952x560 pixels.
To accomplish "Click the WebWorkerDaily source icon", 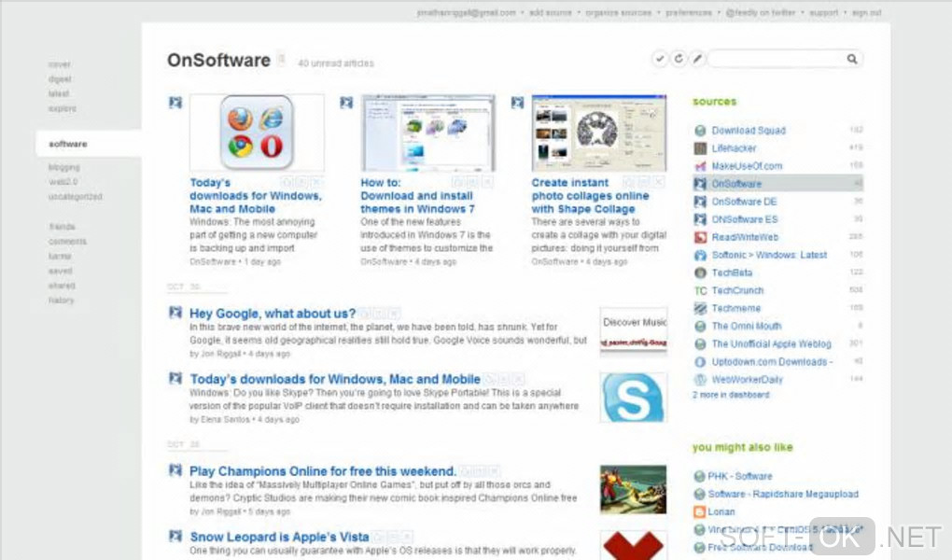I will (x=700, y=380).
